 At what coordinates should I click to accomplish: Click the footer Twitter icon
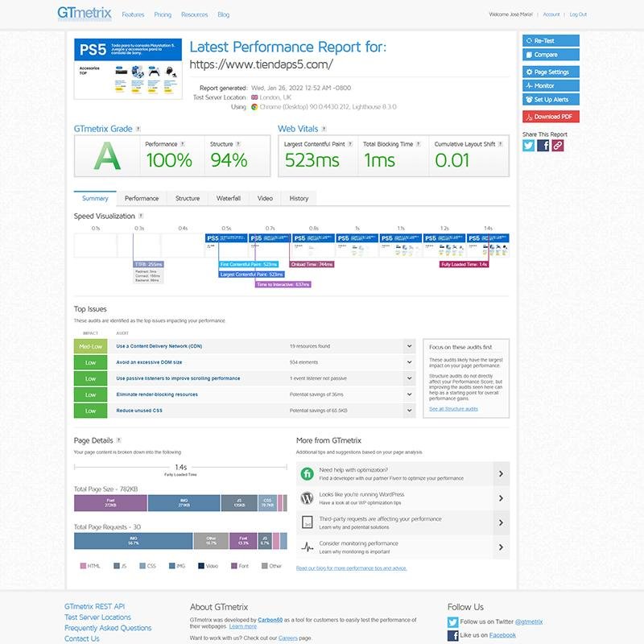pyautogui.click(x=452, y=622)
